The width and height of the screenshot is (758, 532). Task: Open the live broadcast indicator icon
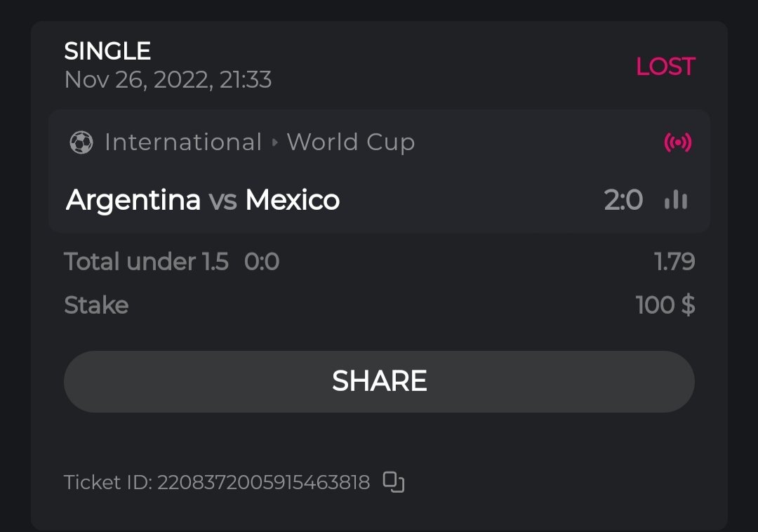[677, 143]
